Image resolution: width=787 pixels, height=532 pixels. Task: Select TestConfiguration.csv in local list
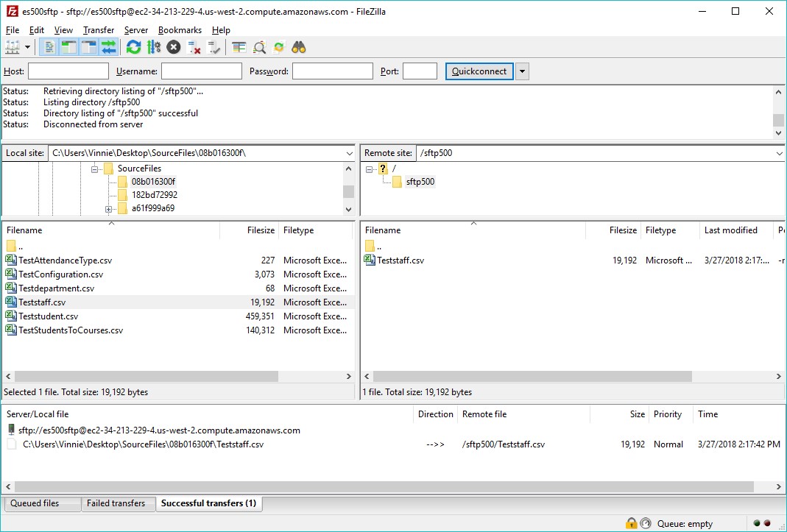(x=60, y=274)
